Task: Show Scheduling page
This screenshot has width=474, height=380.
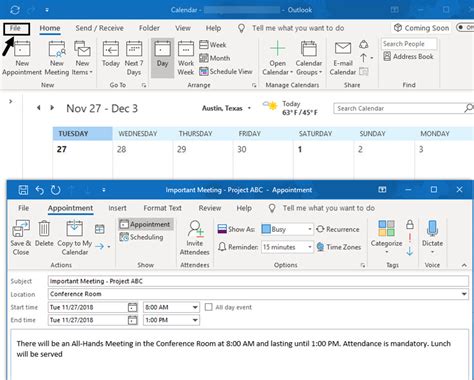Action: tap(142, 237)
